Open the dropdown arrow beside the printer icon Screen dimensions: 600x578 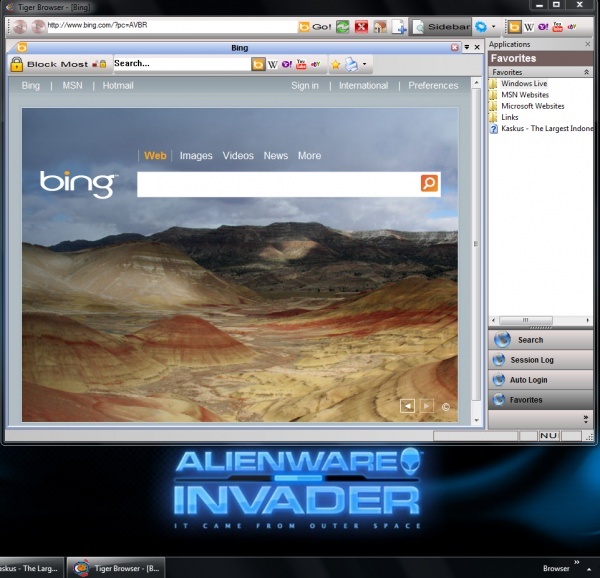(x=365, y=64)
